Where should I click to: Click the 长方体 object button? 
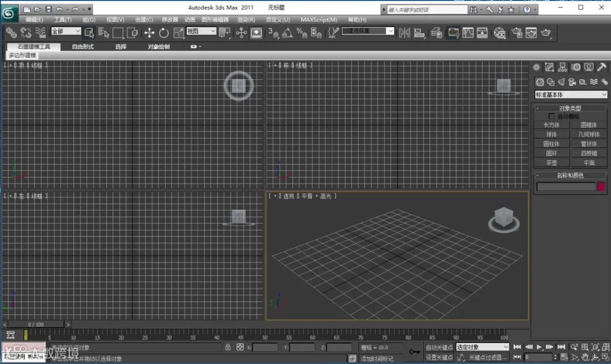[551, 125]
